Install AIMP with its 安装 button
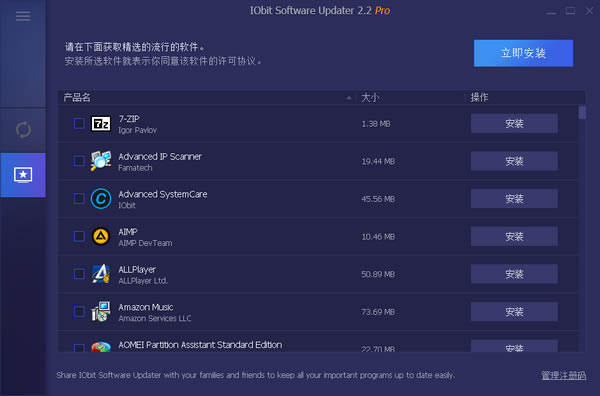Image resolution: width=600 pixels, height=396 pixels. 514,236
